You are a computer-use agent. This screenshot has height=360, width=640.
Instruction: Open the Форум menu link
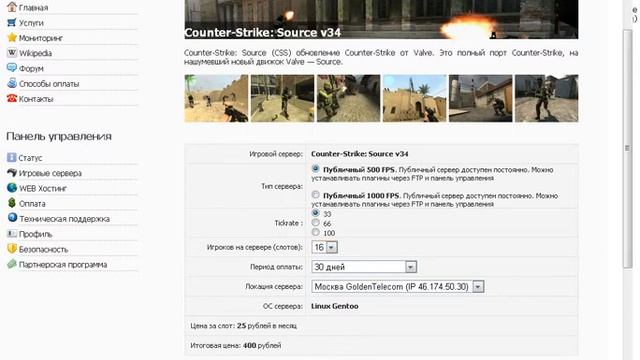[x=31, y=69]
